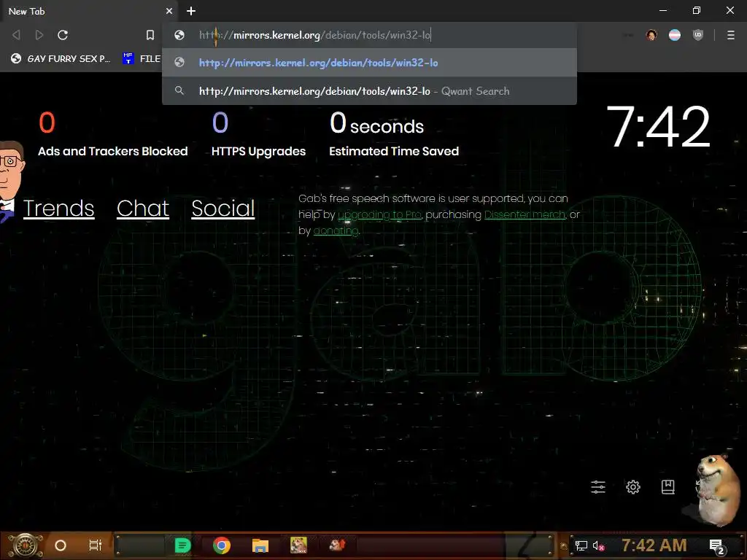Image resolution: width=747 pixels, height=560 pixels.
Task: Open network icon in system tray
Action: [x=581, y=545]
